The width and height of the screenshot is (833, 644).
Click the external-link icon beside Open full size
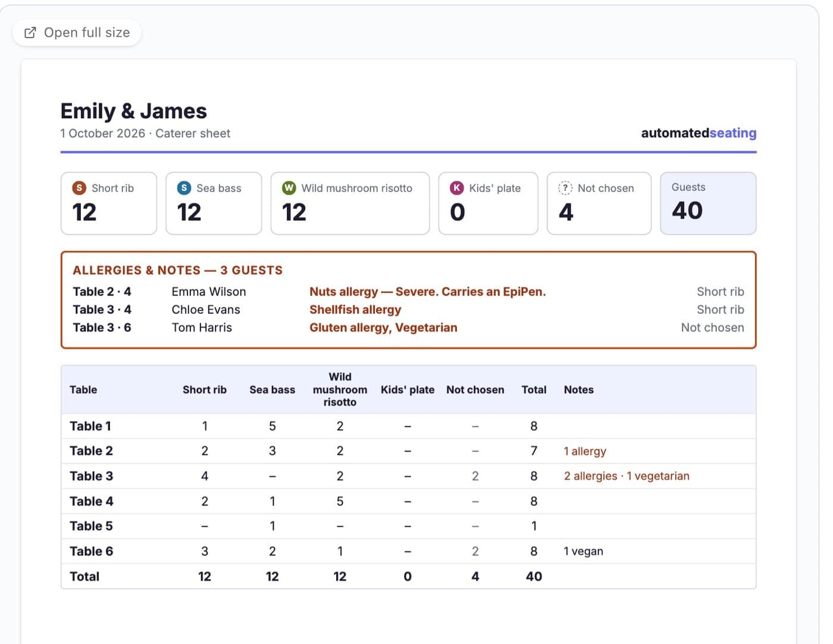pos(30,33)
